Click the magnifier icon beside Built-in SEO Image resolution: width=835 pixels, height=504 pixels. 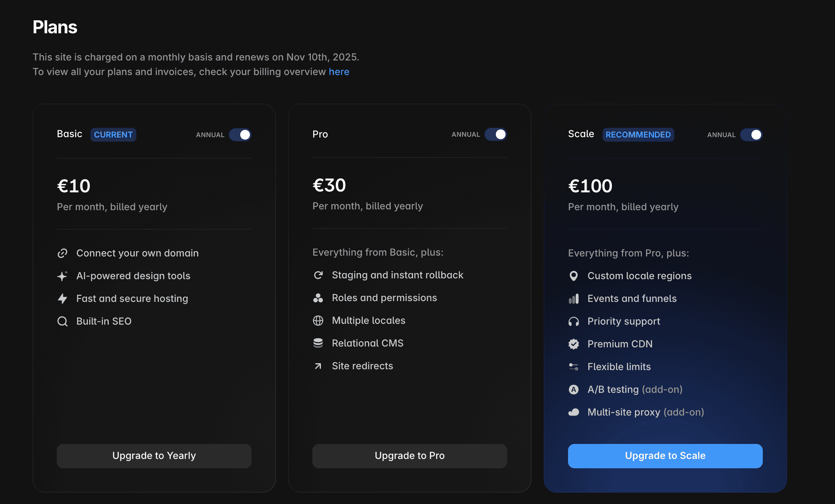click(62, 321)
